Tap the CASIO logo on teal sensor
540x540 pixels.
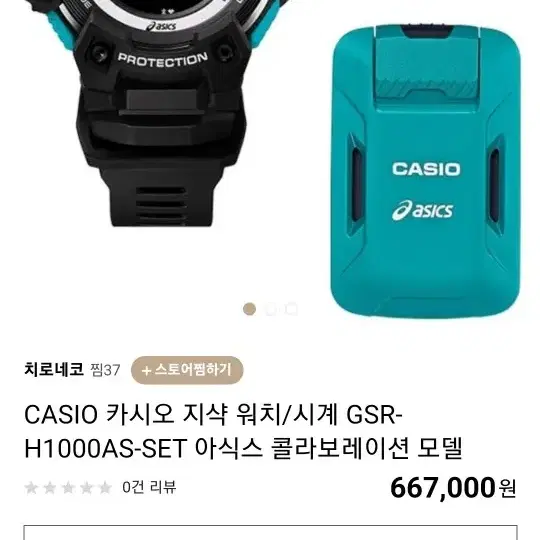point(426,169)
